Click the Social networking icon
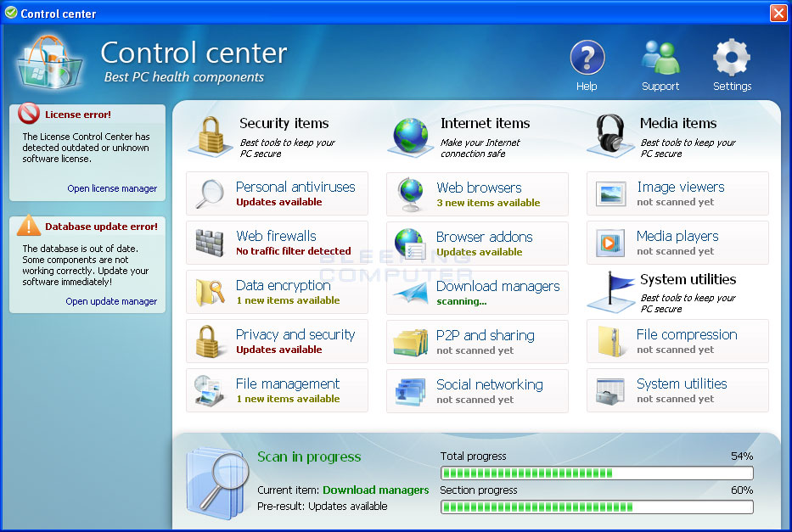This screenshot has width=792, height=532. click(x=410, y=392)
